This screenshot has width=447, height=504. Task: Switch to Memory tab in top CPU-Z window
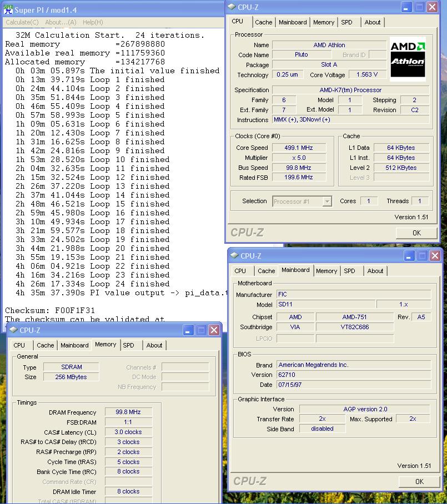pyautogui.click(x=324, y=22)
